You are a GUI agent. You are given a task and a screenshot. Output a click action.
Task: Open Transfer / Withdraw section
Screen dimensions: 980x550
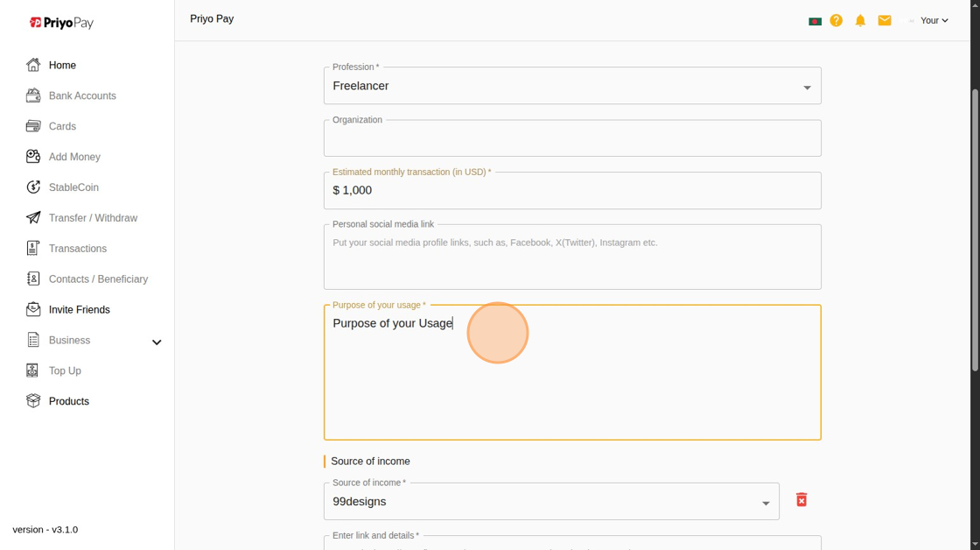93,218
